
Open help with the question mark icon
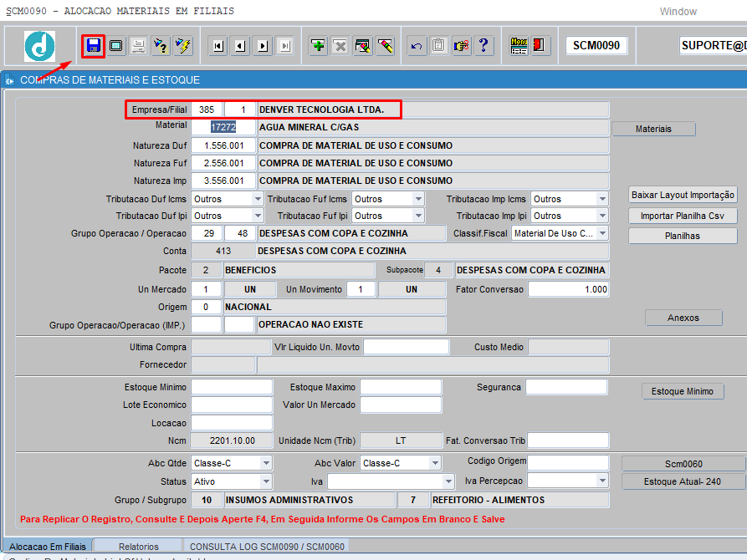click(x=484, y=46)
